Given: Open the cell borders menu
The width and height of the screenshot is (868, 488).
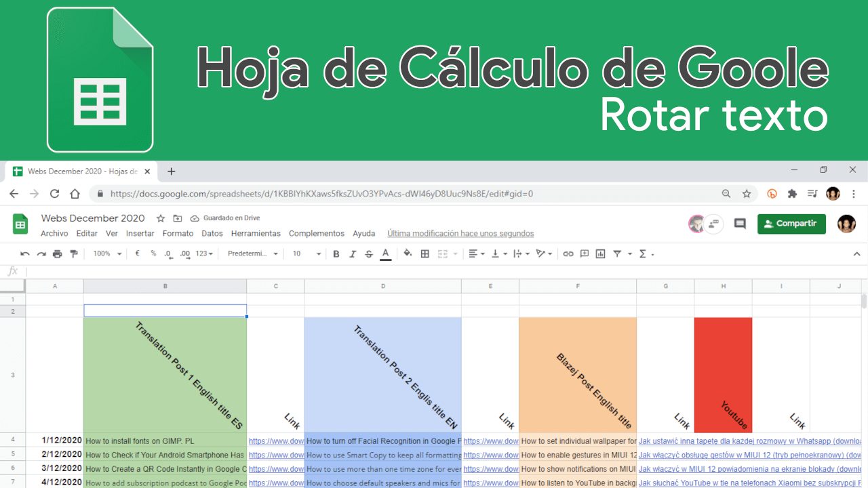Looking at the screenshot, I should tap(425, 253).
